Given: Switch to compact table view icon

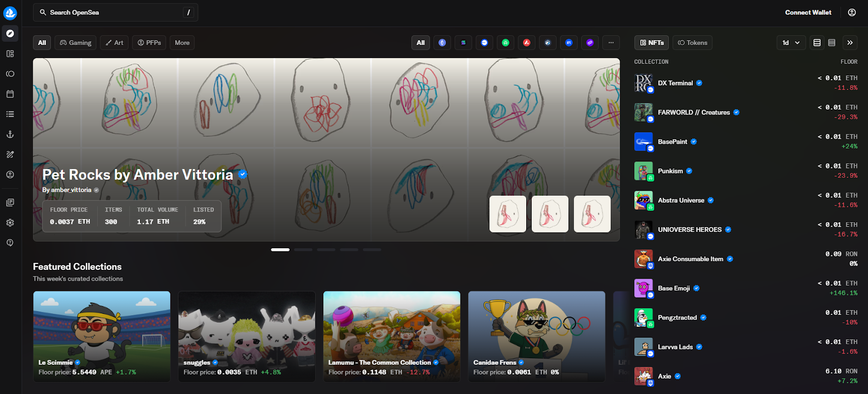Looking at the screenshot, I should [832, 43].
